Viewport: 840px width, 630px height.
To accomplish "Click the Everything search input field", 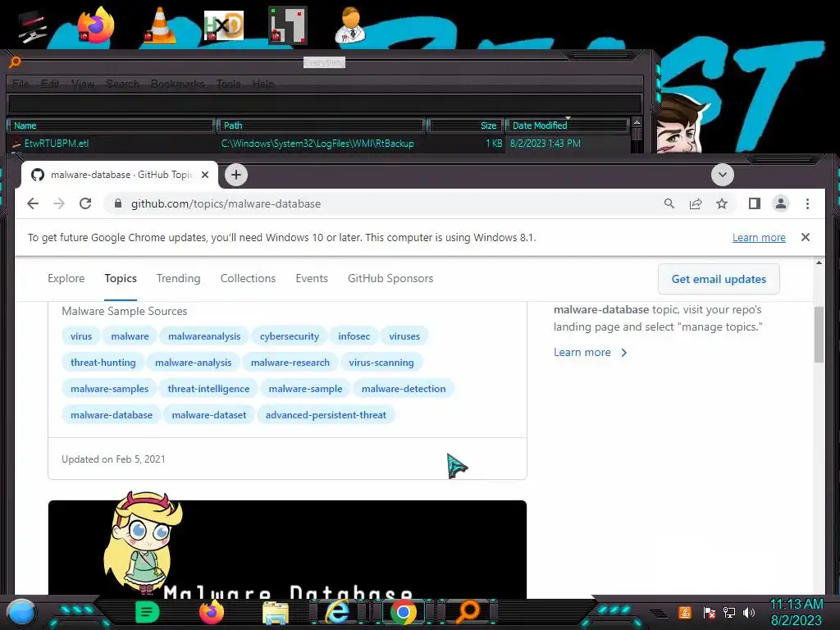I will pos(325,103).
